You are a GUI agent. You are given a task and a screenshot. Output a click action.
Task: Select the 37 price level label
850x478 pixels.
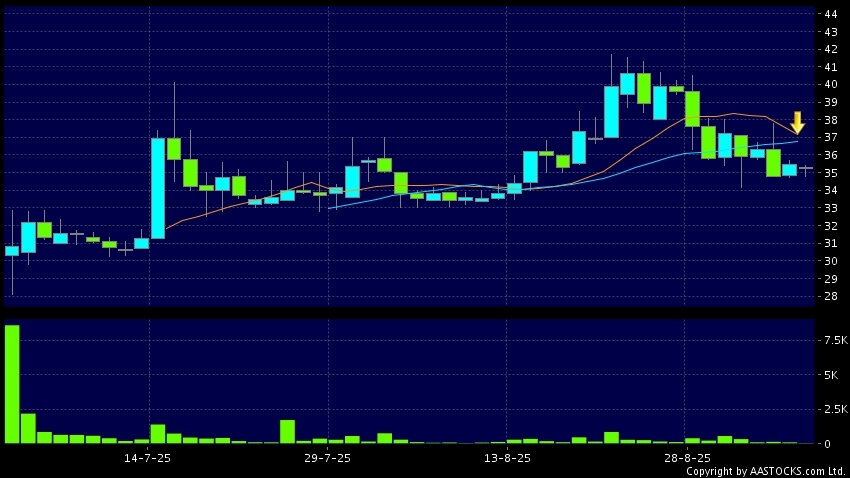coord(830,138)
